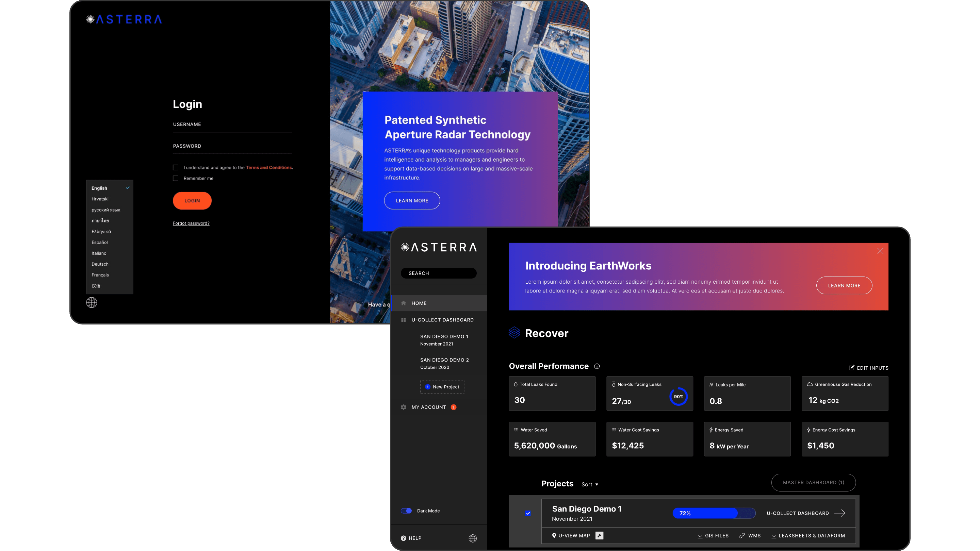
Task: Click the LEARN MORE button in EarthWorks banner
Action: [x=844, y=285]
